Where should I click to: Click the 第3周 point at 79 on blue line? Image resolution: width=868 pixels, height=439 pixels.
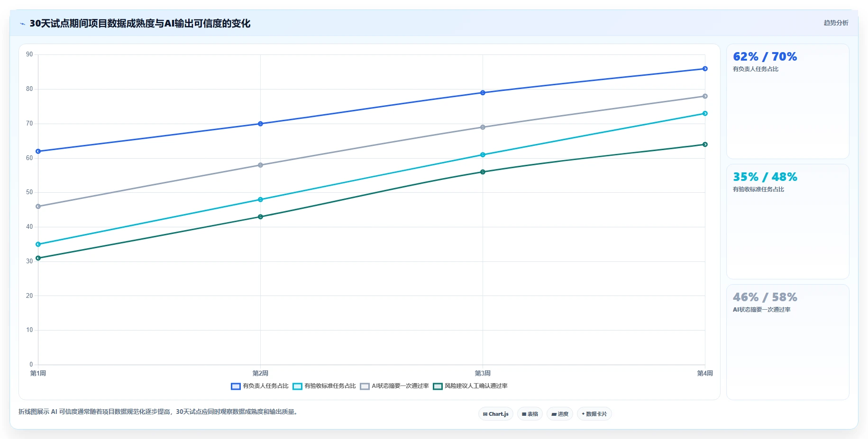click(x=483, y=93)
